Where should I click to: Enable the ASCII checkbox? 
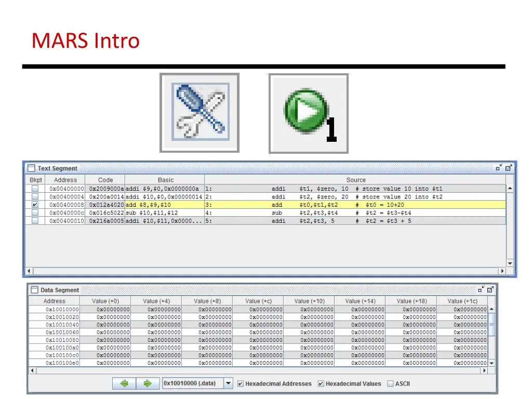(x=391, y=383)
